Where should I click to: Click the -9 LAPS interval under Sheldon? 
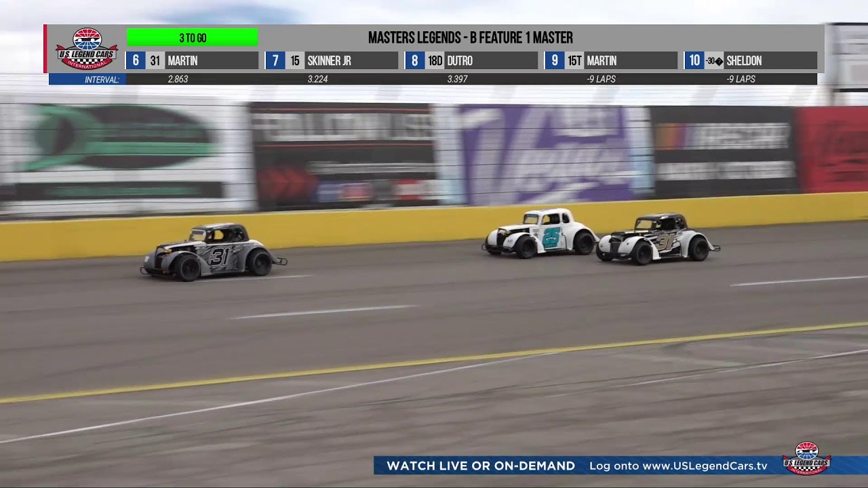[741, 79]
